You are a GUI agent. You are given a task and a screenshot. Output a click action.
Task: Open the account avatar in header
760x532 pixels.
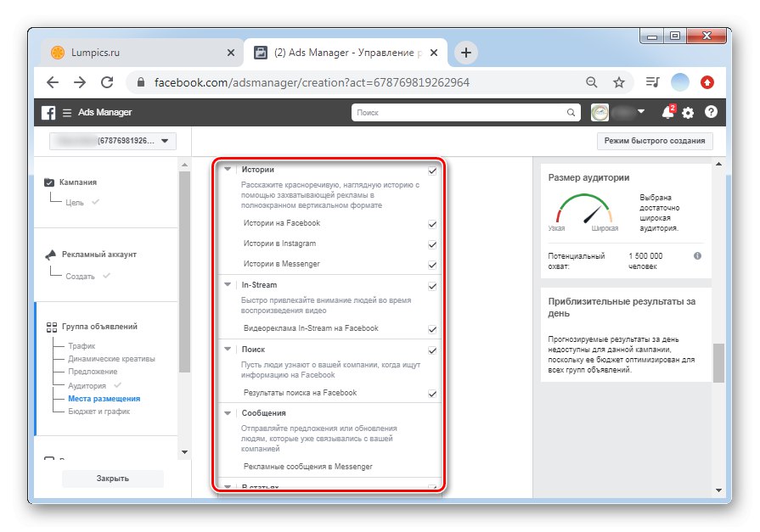tap(600, 112)
